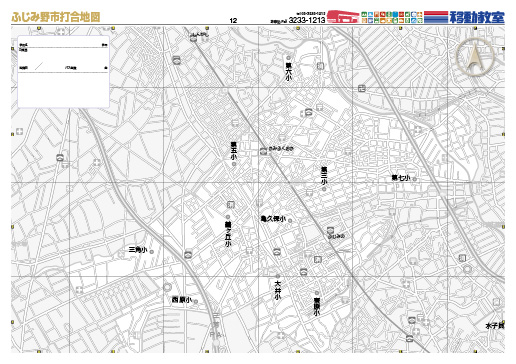
Task: Click the 亀久保小 school label
Action: [273, 219]
